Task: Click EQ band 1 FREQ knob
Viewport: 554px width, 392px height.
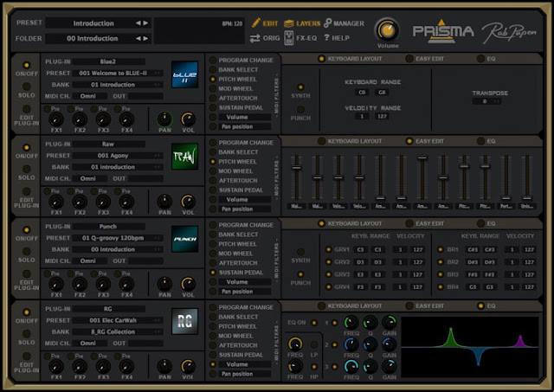Action: tap(351, 323)
